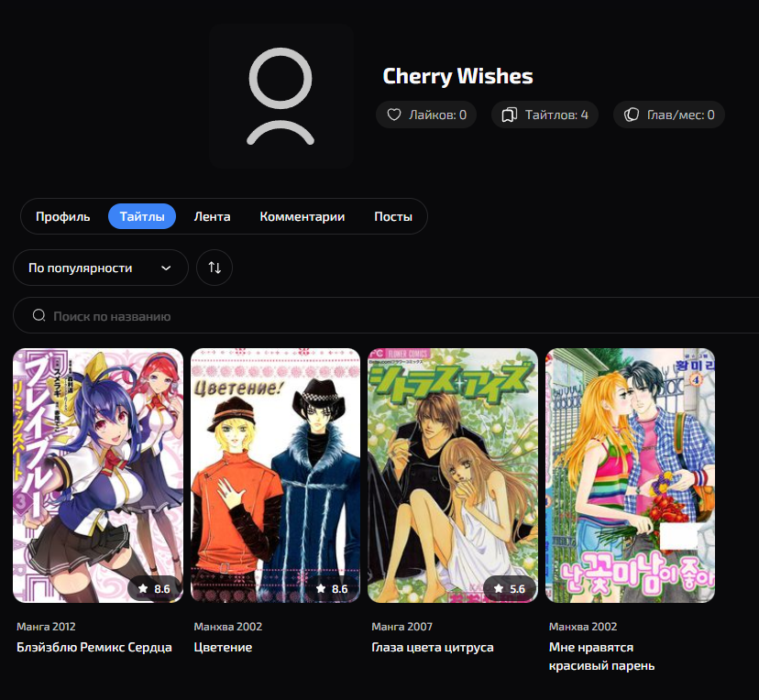This screenshot has height=700, width=759.
Task: Switch to the Профиль tab
Action: pyautogui.click(x=63, y=216)
